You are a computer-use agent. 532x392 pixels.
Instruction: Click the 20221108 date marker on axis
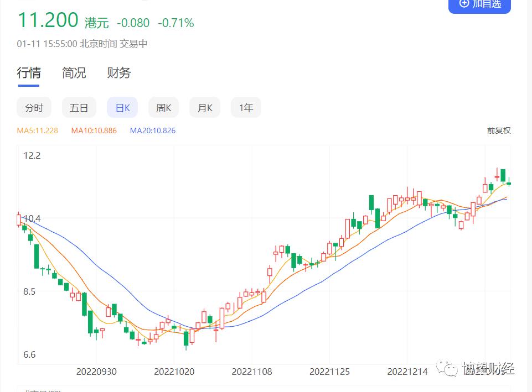coord(252,372)
